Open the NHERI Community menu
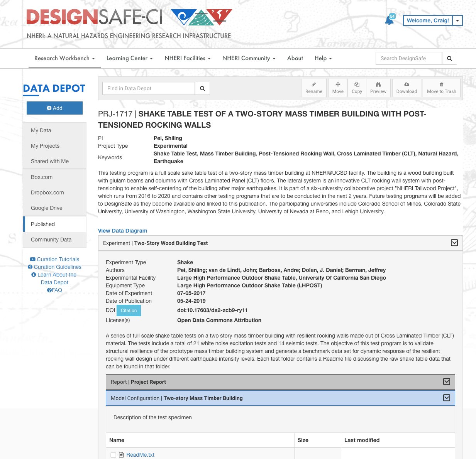Image resolution: width=476 pixels, height=459 pixels. point(249,58)
